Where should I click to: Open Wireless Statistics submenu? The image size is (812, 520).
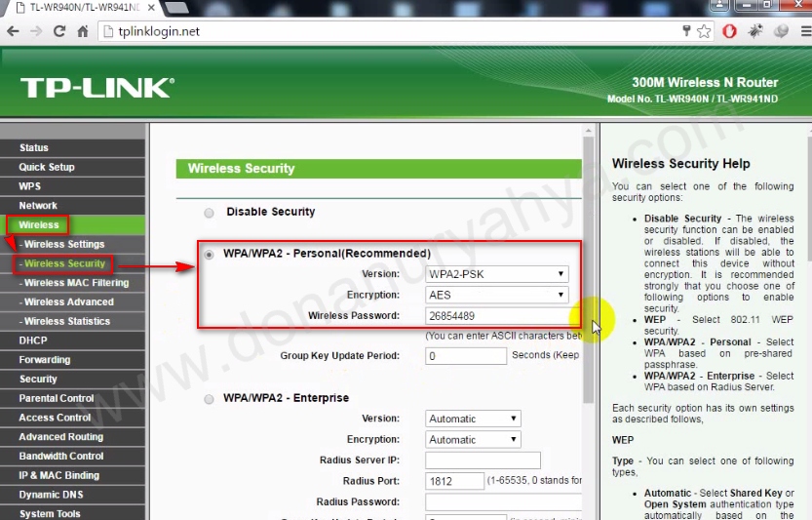tap(72, 321)
